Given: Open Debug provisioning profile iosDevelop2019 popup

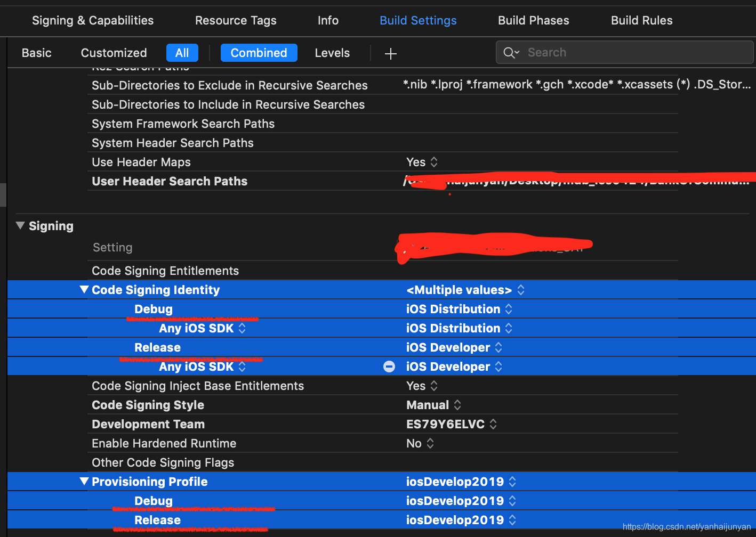Looking at the screenshot, I should 461,501.
